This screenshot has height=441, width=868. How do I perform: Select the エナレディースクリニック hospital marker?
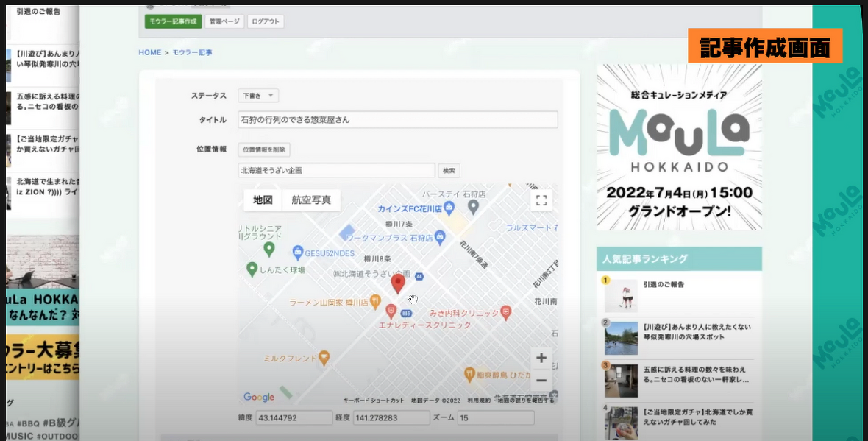391,312
